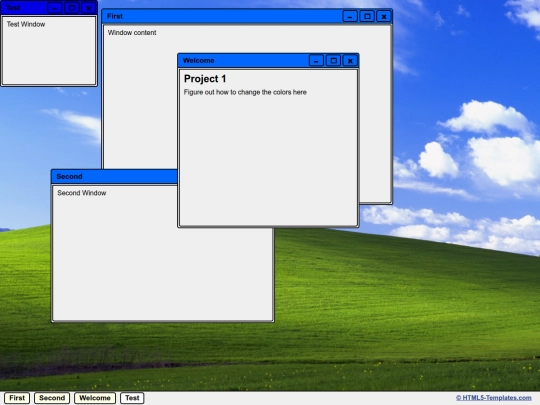This screenshot has height=405, width=540.
Task: Click First button in the taskbar
Action: (17, 398)
